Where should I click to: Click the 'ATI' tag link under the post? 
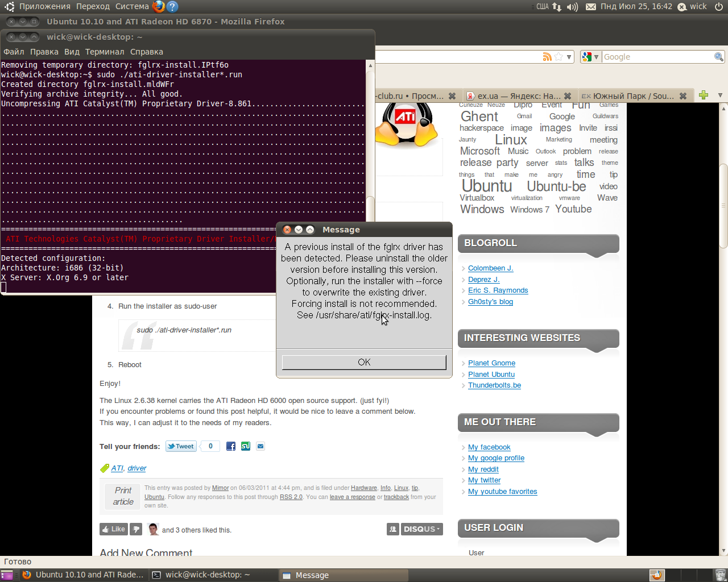[x=117, y=468]
